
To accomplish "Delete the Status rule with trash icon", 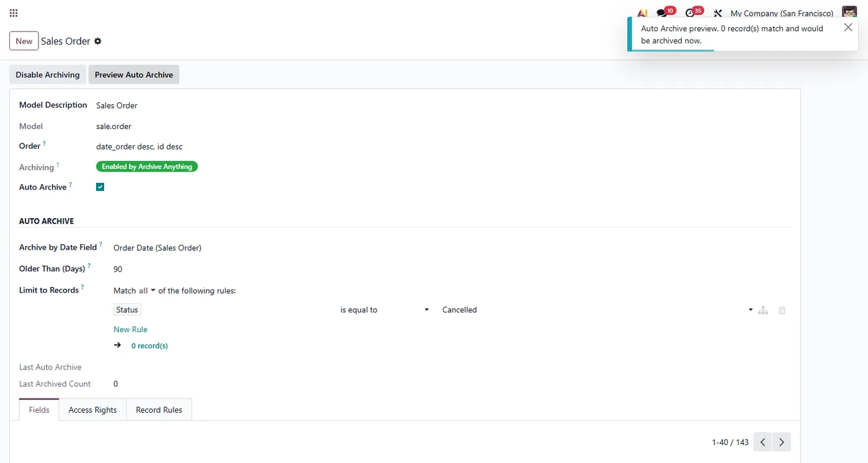I will click(782, 310).
